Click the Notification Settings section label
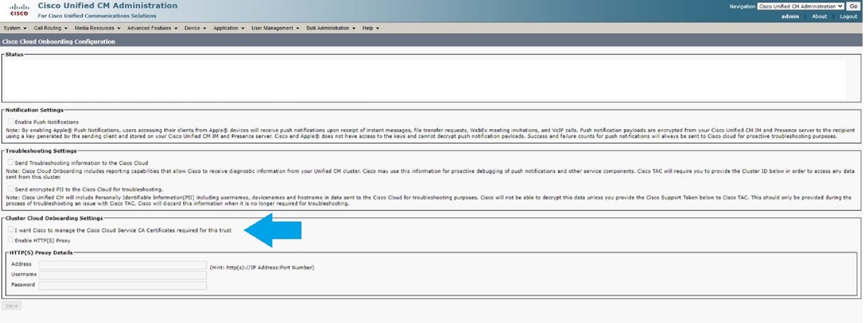This screenshot has height=323, width=868. pos(35,110)
